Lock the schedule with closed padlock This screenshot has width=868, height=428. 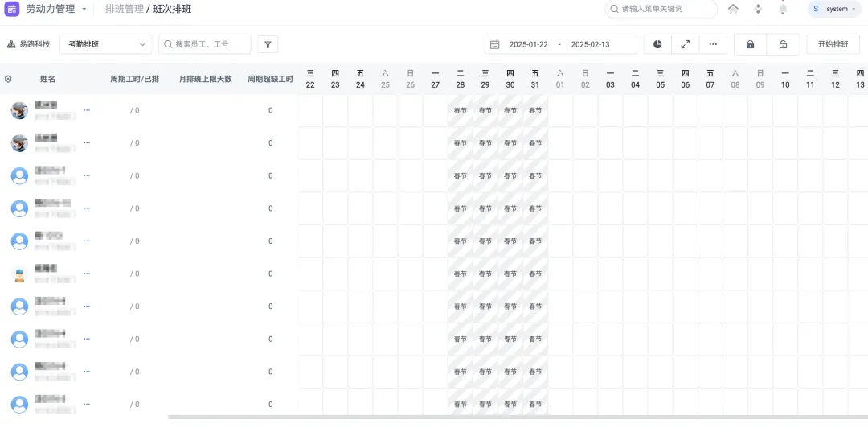click(x=751, y=44)
